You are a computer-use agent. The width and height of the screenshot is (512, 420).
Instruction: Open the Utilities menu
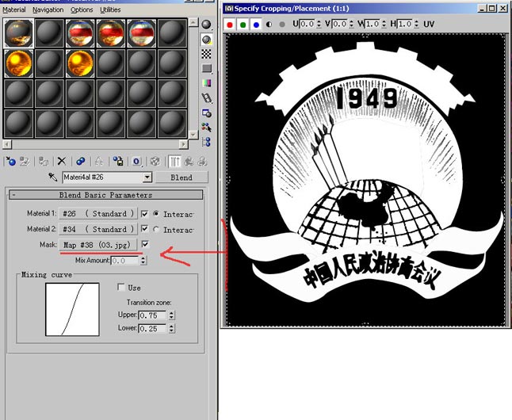pos(110,10)
